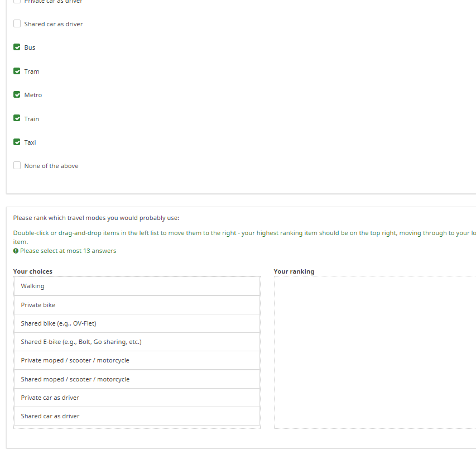This screenshot has height=449, width=476.
Task: Uncheck the Bus checkbox
Action: (x=17, y=47)
